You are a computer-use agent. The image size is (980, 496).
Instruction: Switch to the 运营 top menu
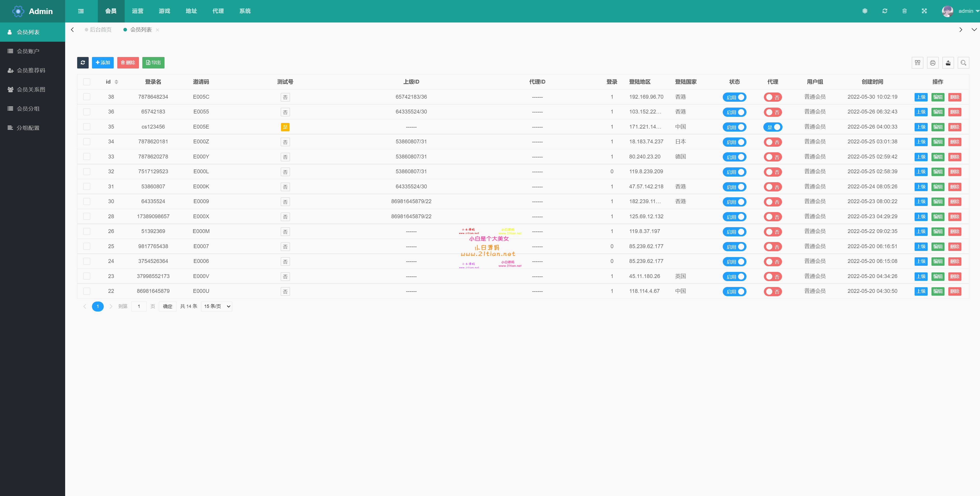coord(138,11)
